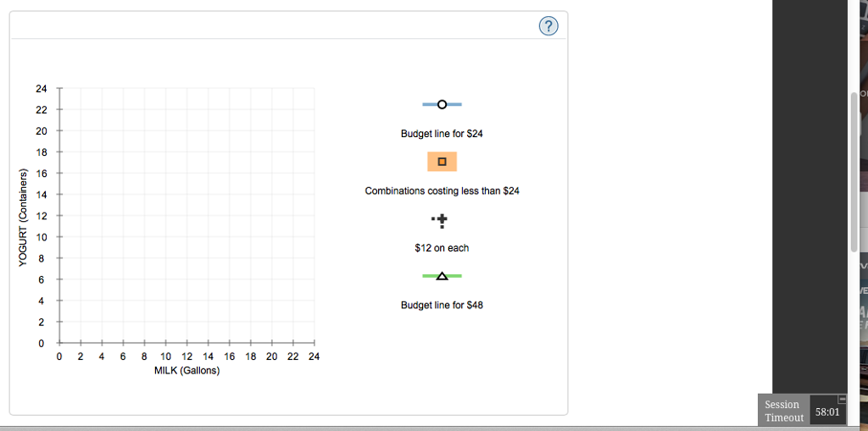This screenshot has height=431, width=868.
Task: Click 24 on the milk horizontal axis
Action: pos(314,357)
